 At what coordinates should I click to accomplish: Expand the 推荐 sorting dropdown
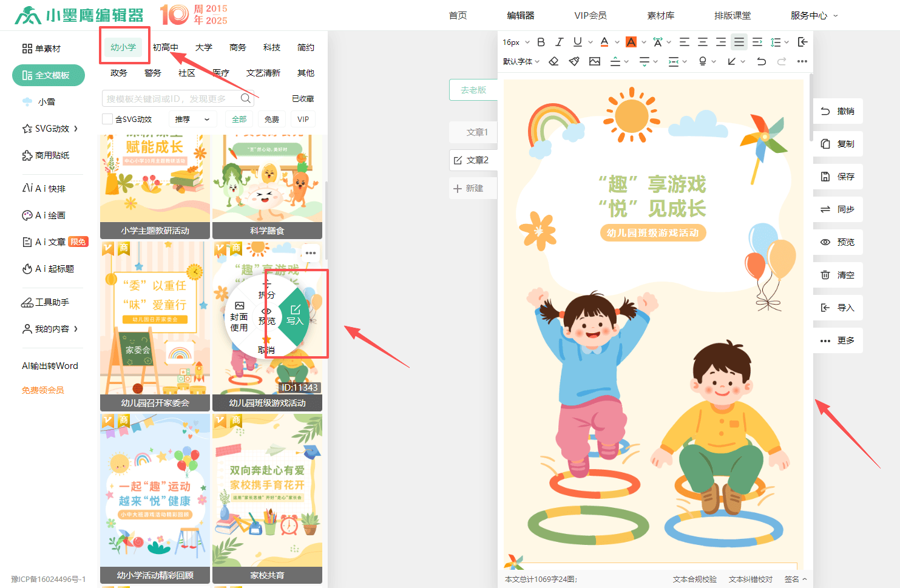(192, 120)
